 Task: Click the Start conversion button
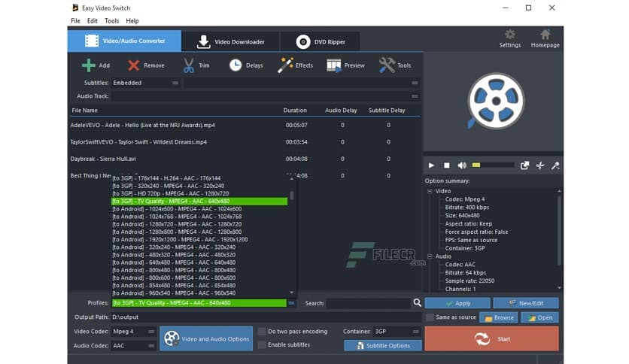492,338
